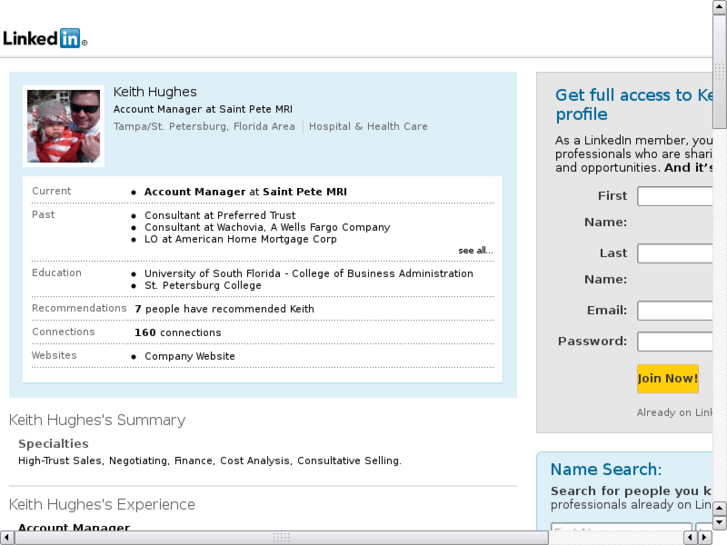Open 'LO at American Home Mortgage Corp'
This screenshot has height=545, width=727.
click(x=240, y=239)
